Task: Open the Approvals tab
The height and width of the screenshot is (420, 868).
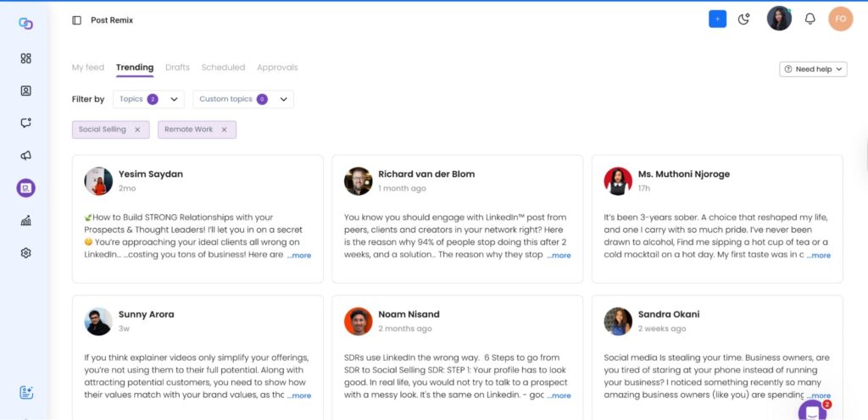Action: click(277, 68)
